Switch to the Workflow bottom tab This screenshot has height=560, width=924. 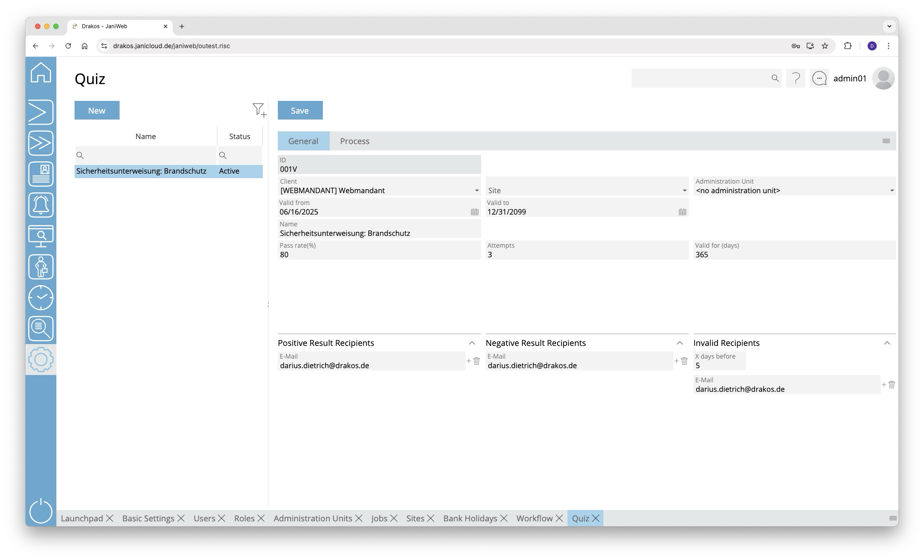534,518
